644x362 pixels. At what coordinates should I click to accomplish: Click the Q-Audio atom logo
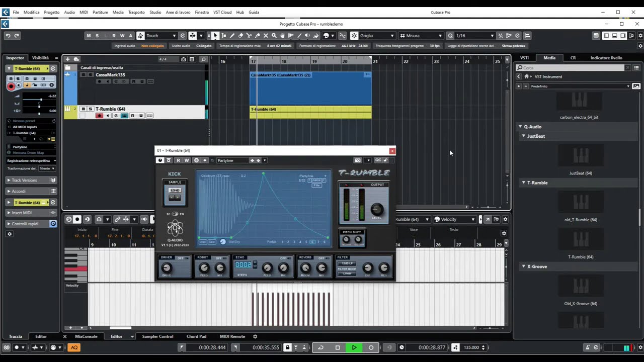point(175,229)
